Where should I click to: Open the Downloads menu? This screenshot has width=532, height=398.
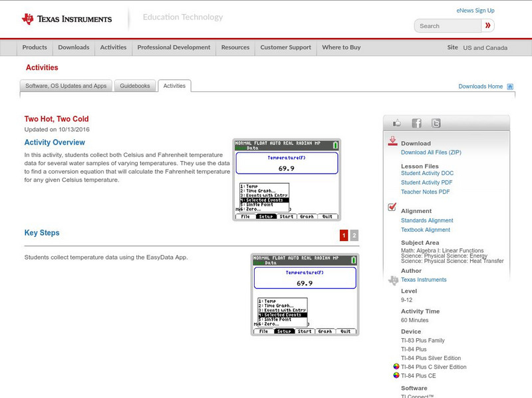pyautogui.click(x=74, y=47)
